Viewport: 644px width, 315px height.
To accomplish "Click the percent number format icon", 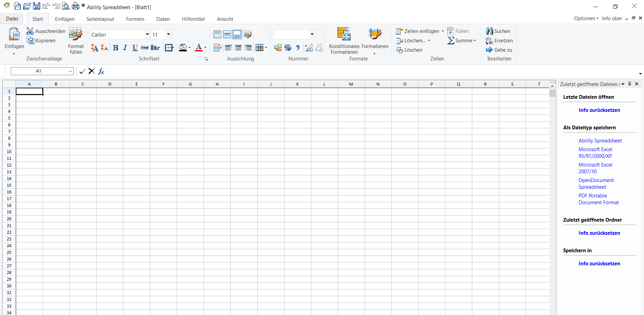I will click(x=288, y=48).
